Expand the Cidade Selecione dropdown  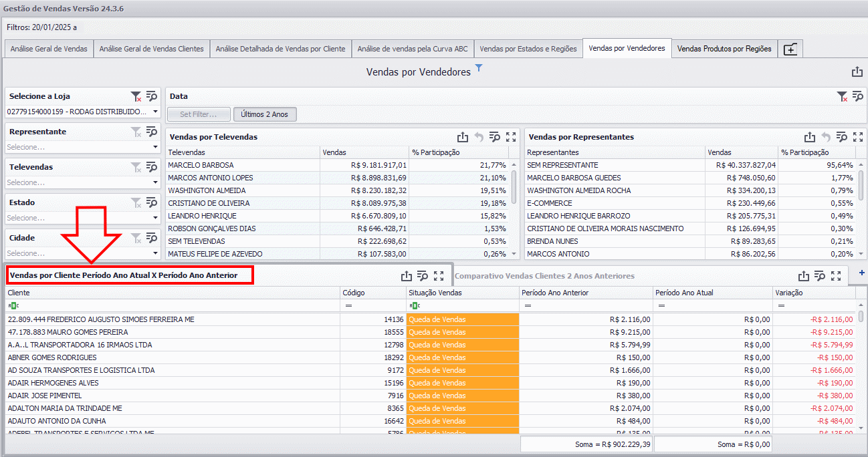pos(155,253)
